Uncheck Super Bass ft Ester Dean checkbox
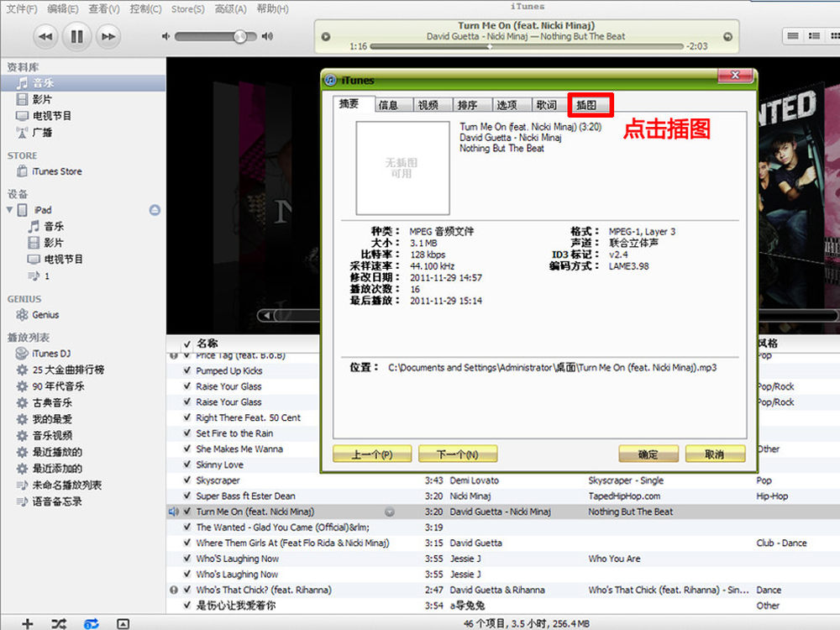Screen dimensions: 840x630 click(x=187, y=496)
